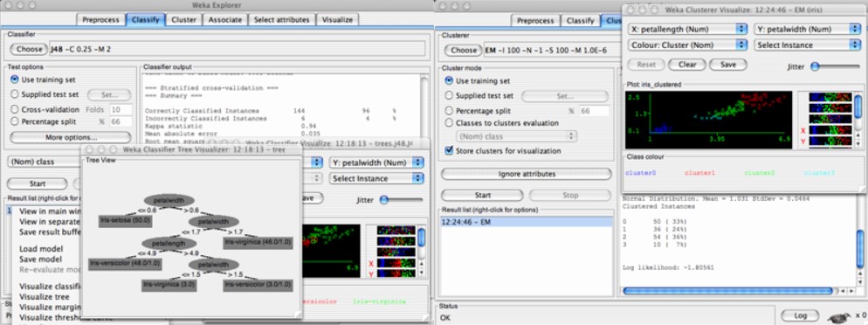Click the cluster3 class colour label
868x325 pixels.
coord(819,173)
